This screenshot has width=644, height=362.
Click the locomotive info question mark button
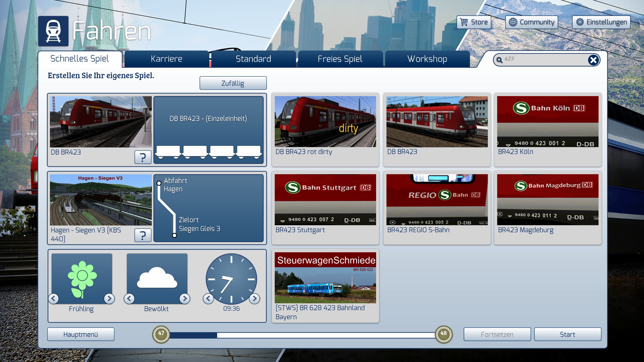click(x=143, y=157)
